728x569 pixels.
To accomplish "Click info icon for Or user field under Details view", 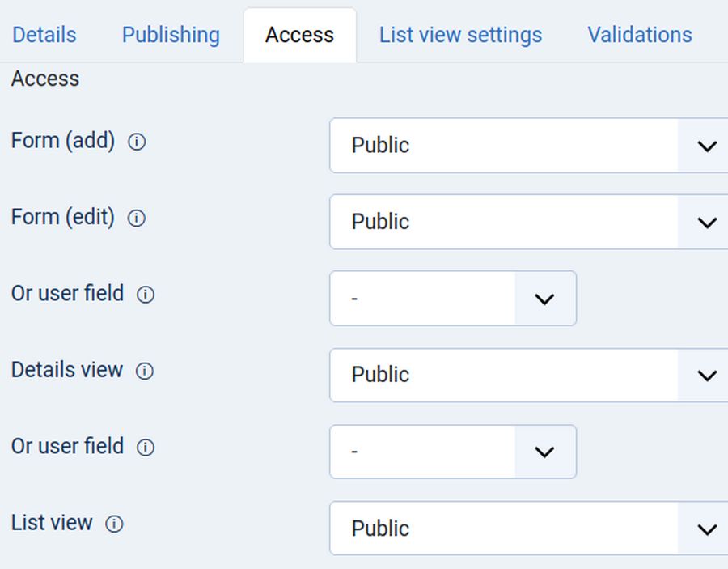I will (x=146, y=448).
